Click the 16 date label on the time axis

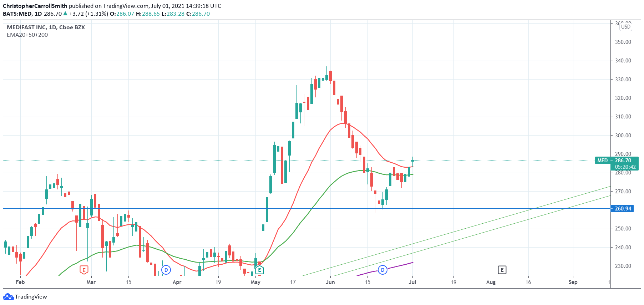click(x=528, y=282)
